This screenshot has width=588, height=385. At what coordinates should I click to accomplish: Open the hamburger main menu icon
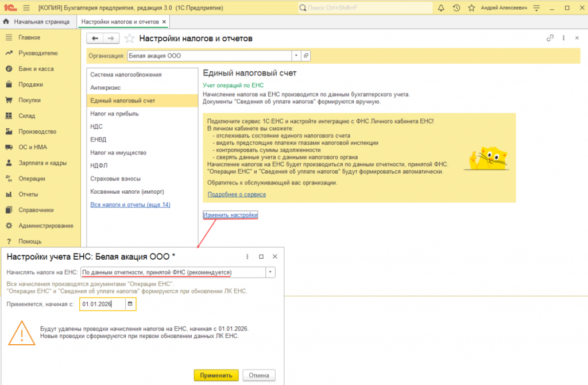pyautogui.click(x=26, y=7)
